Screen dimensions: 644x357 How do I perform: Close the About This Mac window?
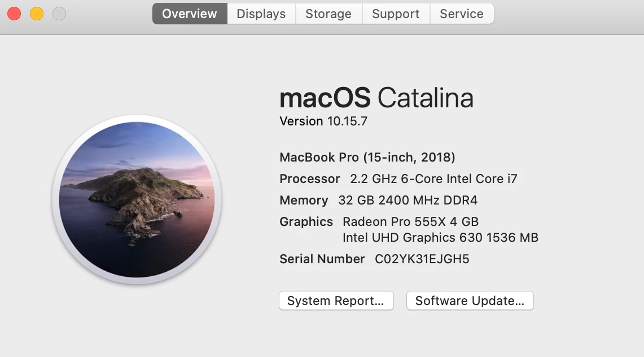(14, 14)
